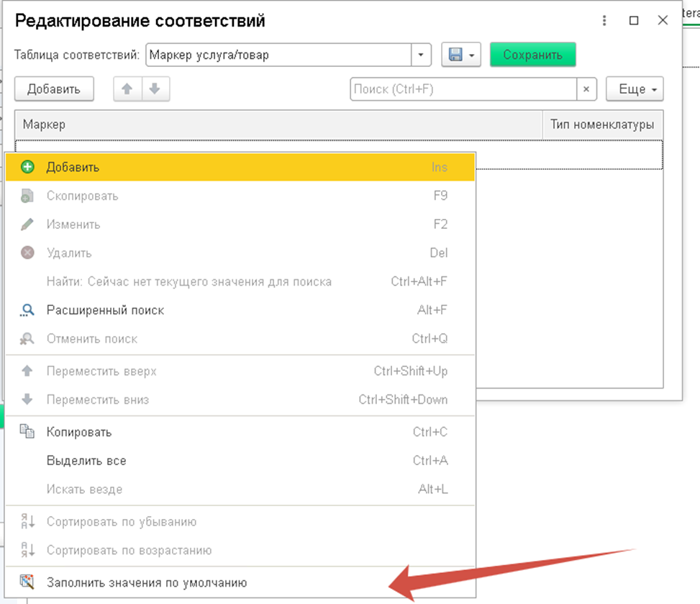
Task: Click the Заполнить значения по умолчанию icon
Action: tap(27, 582)
